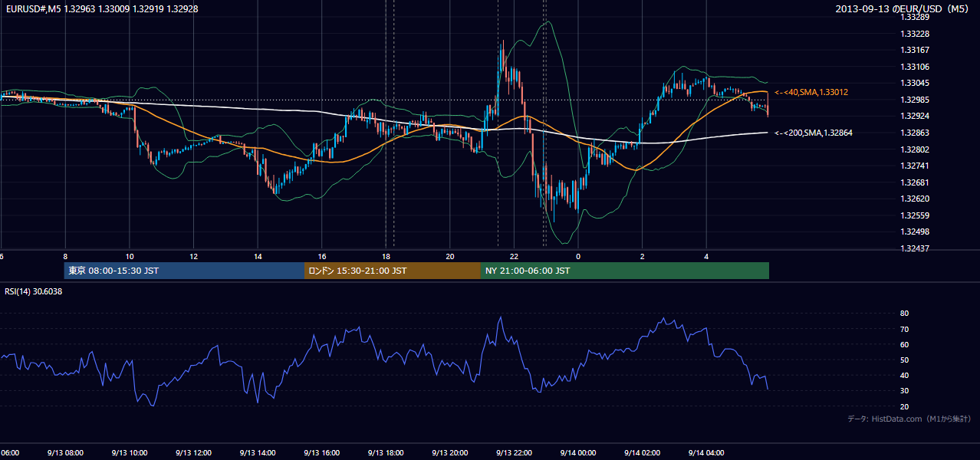This screenshot has height=460, width=980.
Task: Click the hour 18 tick under price chart
Action: coord(386,257)
